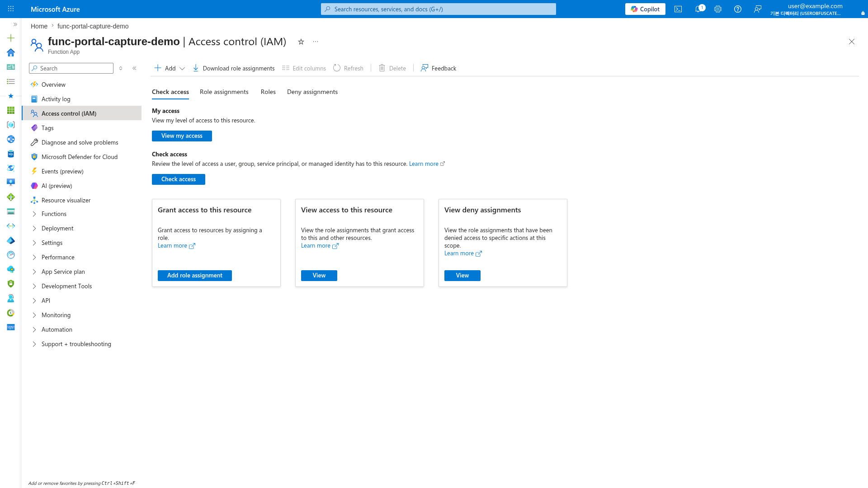Expand Support + troubleshooting group
This screenshot has width=868, height=488.
82,344
